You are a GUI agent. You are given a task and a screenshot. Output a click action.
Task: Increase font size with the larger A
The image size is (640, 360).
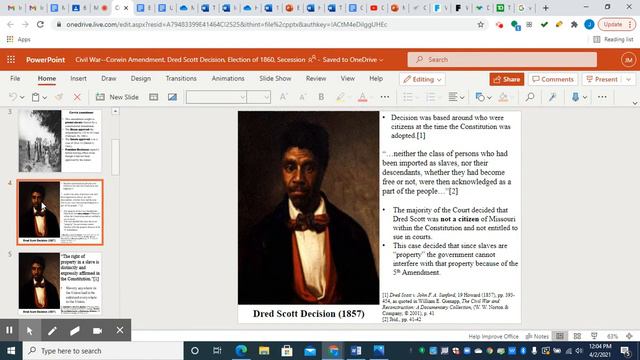pyautogui.click(x=283, y=97)
